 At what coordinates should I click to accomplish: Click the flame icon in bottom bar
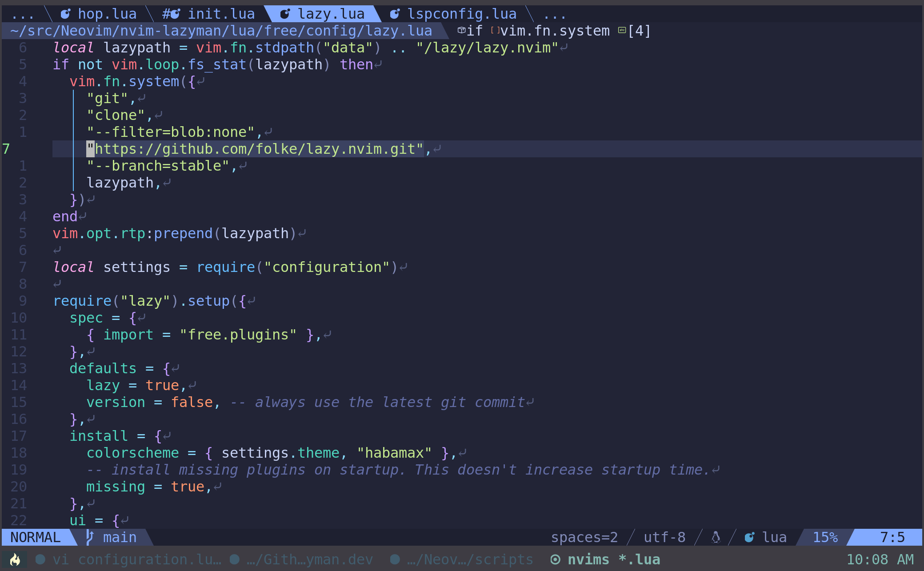click(15, 559)
